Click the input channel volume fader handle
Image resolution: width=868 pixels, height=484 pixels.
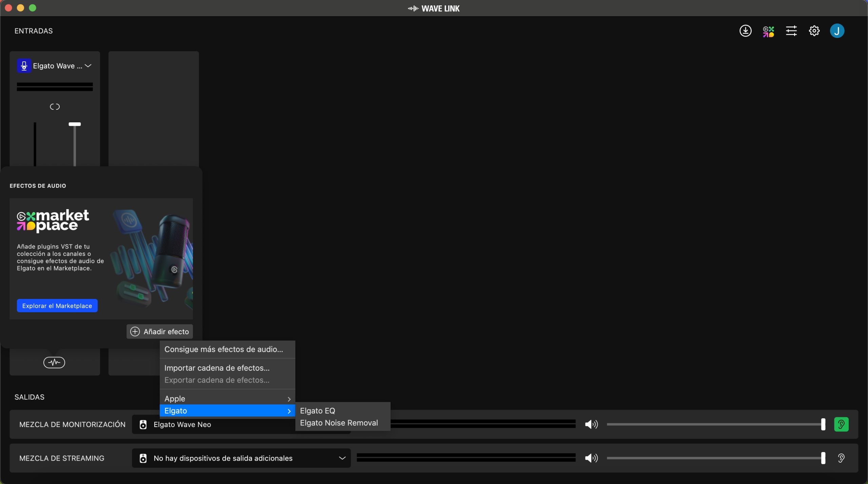75,124
